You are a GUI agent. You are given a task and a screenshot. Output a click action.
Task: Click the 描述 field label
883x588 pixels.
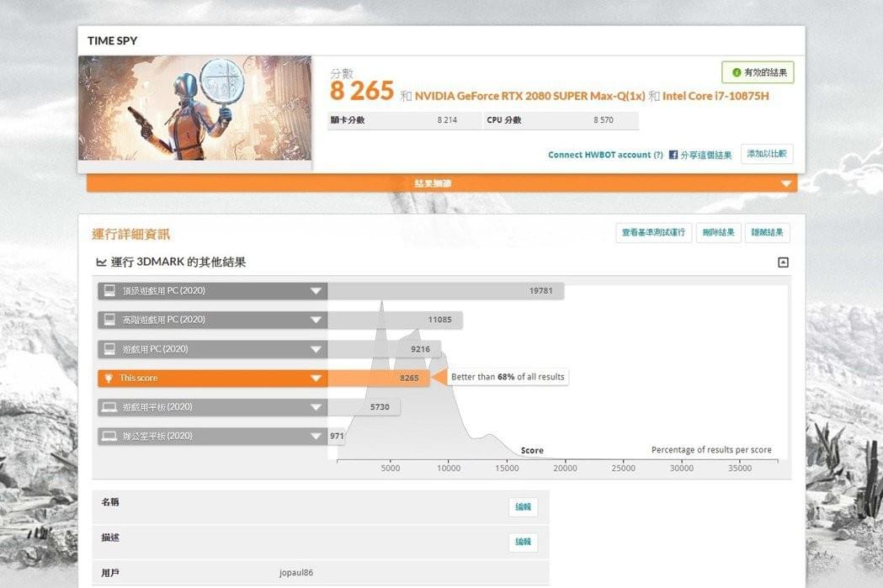coord(109,538)
